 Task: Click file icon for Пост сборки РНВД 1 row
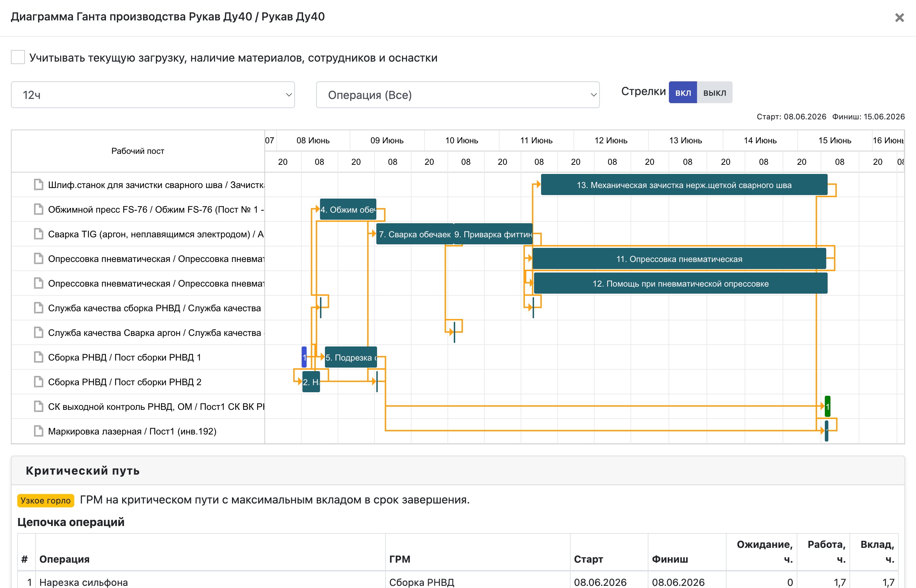[x=39, y=357]
